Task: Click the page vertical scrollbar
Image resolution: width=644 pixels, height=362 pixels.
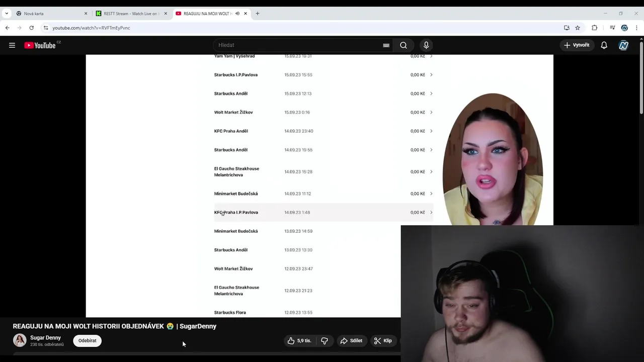Action: [641, 78]
